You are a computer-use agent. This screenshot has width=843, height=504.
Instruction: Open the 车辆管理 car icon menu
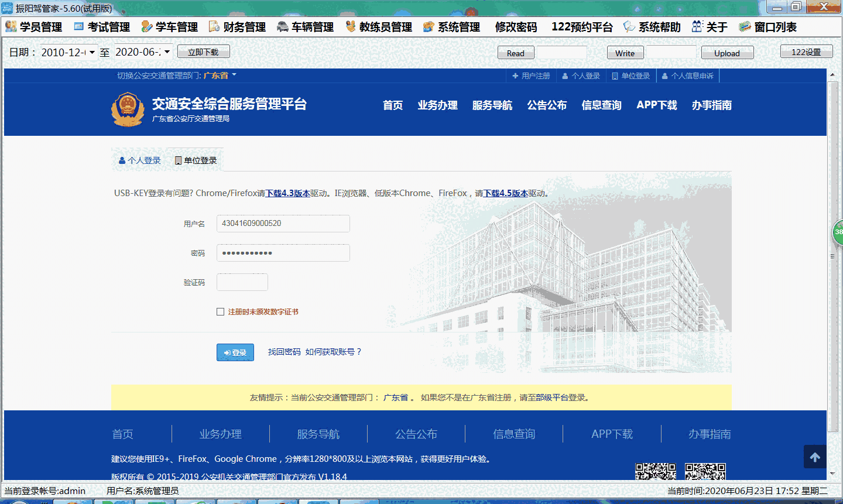click(283, 26)
